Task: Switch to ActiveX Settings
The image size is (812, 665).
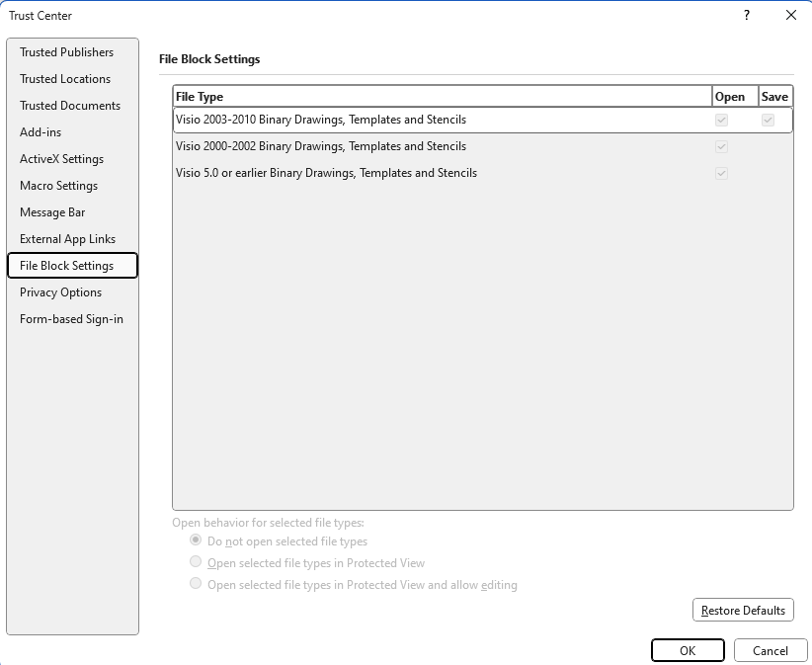Action: [72, 159]
